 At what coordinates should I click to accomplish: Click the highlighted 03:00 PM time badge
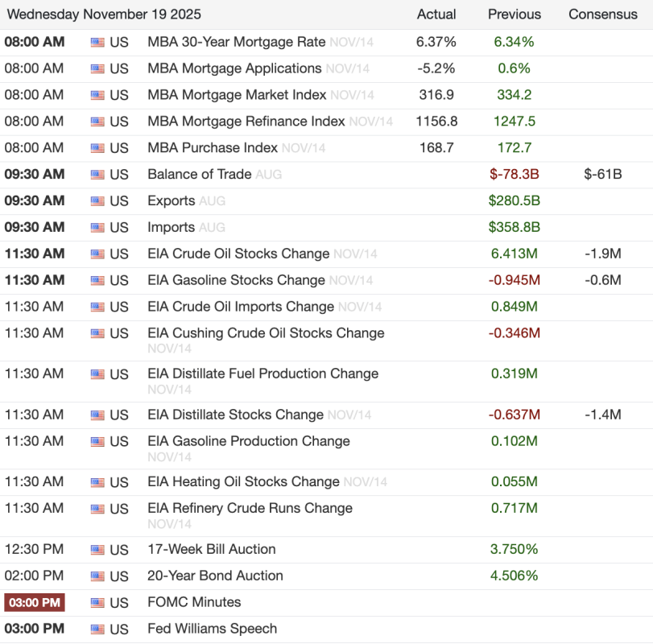coord(35,603)
